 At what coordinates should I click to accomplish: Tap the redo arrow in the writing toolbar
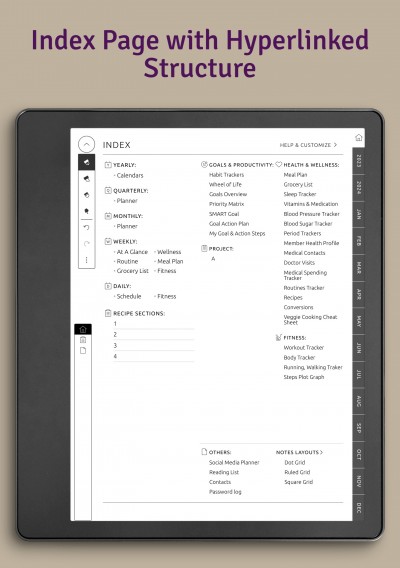[x=86, y=243]
